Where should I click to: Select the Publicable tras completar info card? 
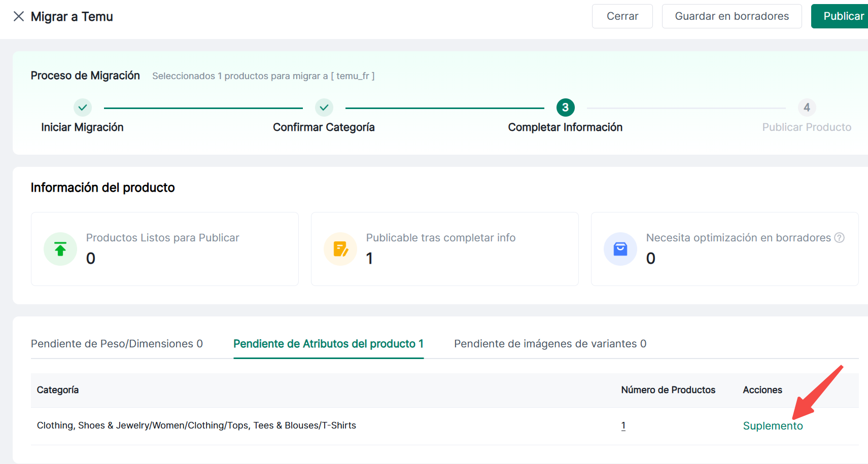coord(444,249)
